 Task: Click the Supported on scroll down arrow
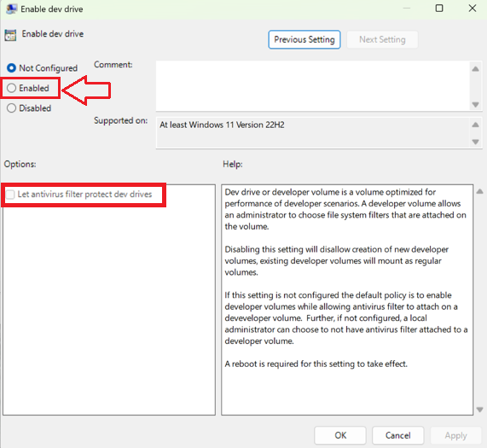click(x=476, y=142)
